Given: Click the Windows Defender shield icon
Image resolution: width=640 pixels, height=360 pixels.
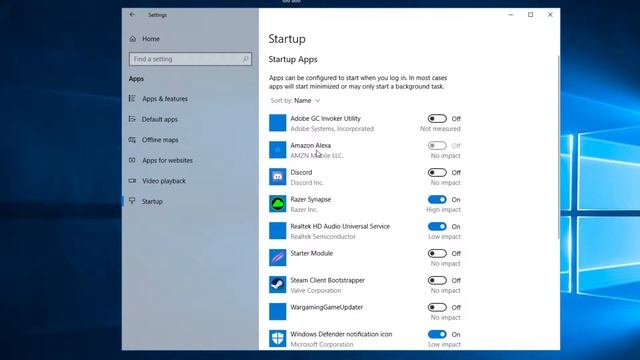Looking at the screenshot, I should (x=278, y=338).
